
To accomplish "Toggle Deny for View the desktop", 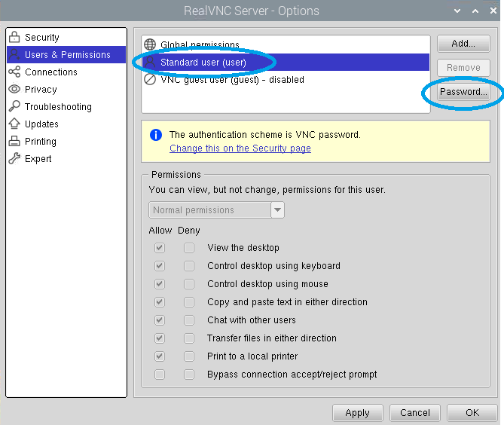I will coord(189,248).
